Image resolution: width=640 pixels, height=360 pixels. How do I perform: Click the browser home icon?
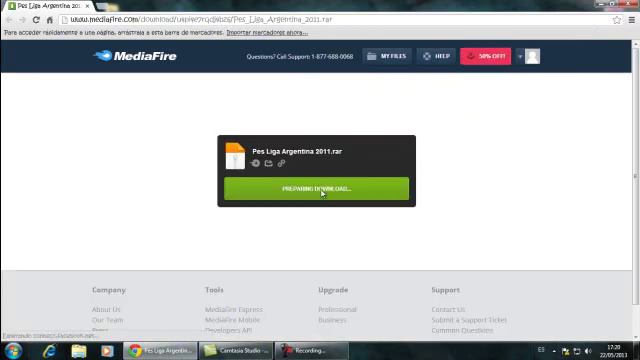click(x=50, y=20)
